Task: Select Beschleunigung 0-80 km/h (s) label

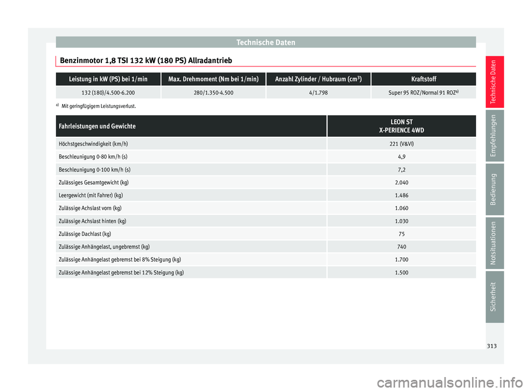Action: [x=93, y=157]
